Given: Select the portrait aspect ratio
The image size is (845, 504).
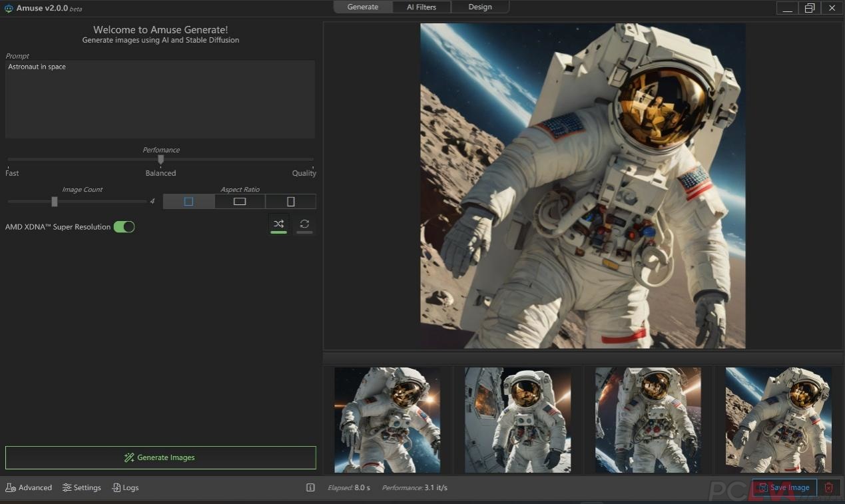Looking at the screenshot, I should point(290,201).
